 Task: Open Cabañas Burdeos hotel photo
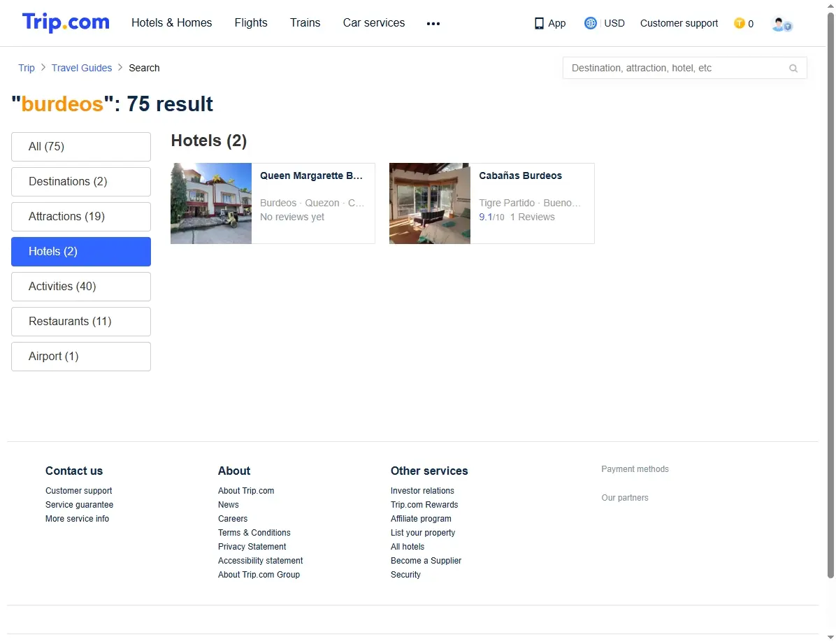pos(430,203)
